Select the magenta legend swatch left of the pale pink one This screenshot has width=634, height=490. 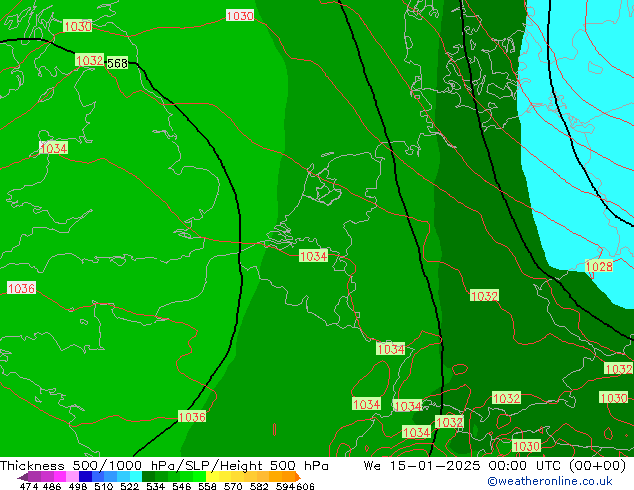click(x=60, y=476)
